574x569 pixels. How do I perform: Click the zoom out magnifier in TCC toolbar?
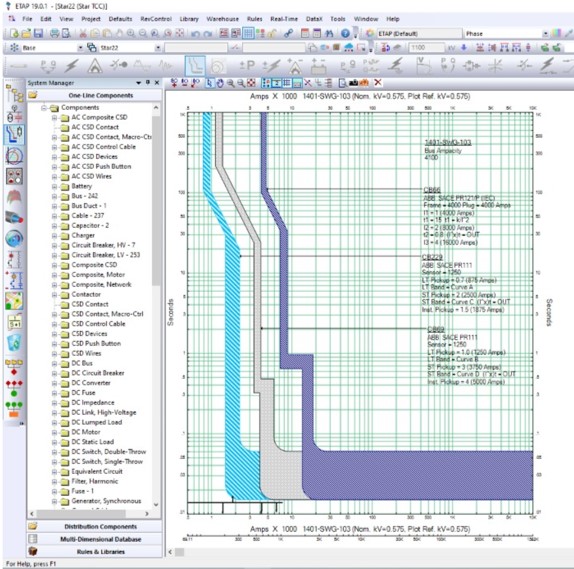tap(241, 83)
